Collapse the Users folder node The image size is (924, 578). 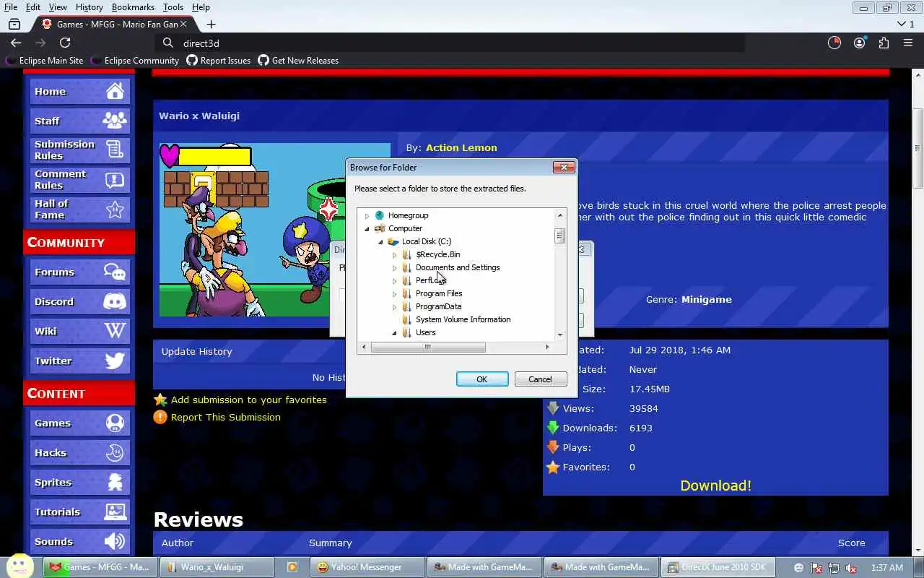point(394,332)
